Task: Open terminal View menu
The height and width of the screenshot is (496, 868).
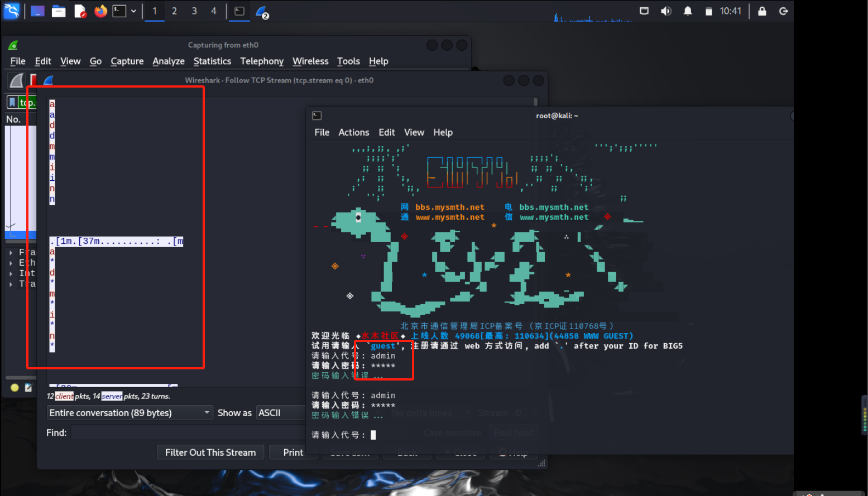Action: 414,132
